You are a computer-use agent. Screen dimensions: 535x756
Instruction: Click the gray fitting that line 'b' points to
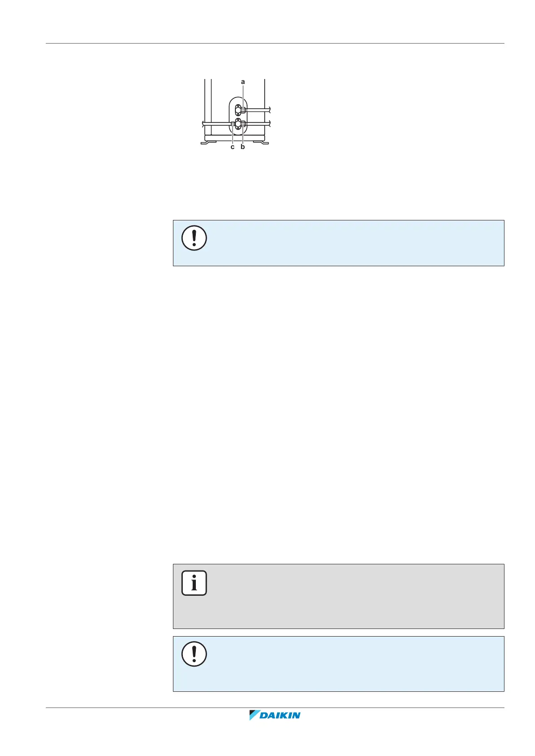243,124
